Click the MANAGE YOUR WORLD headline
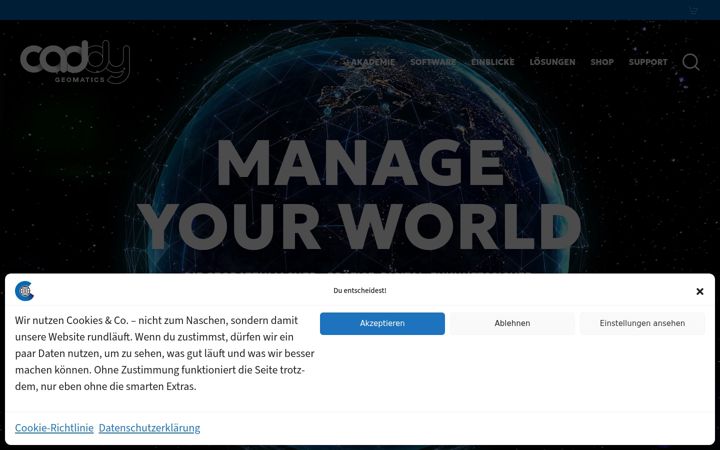720x450 pixels. click(360, 194)
